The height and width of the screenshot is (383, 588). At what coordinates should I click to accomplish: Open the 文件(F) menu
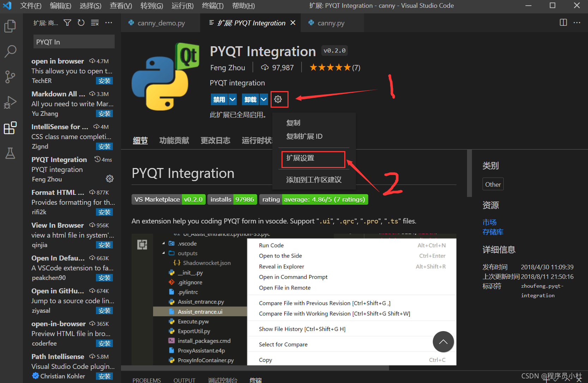click(31, 6)
